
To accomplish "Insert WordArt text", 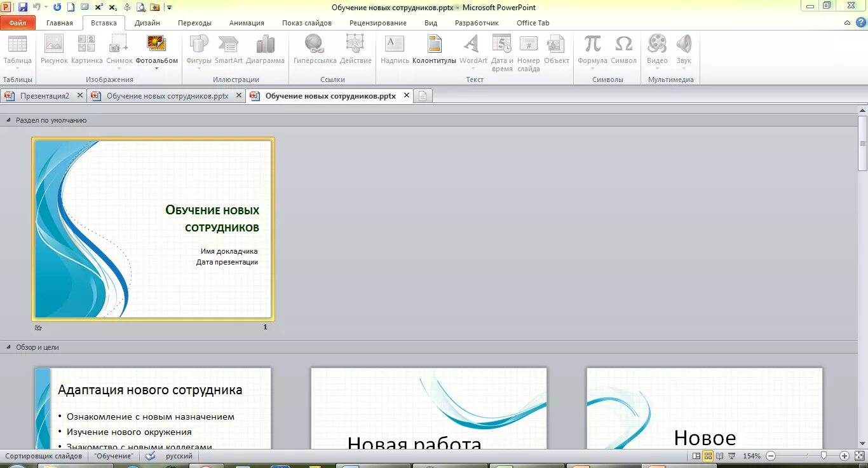I will pos(473,53).
